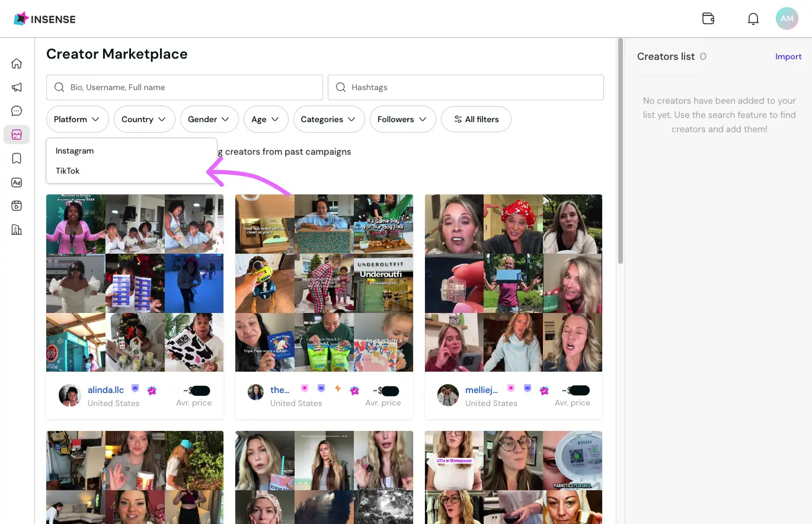Open notifications via the bell icon
The width and height of the screenshot is (812, 524).
[753, 18]
